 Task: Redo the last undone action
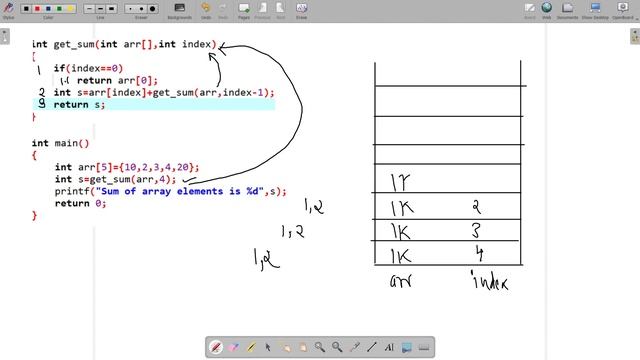[223, 10]
